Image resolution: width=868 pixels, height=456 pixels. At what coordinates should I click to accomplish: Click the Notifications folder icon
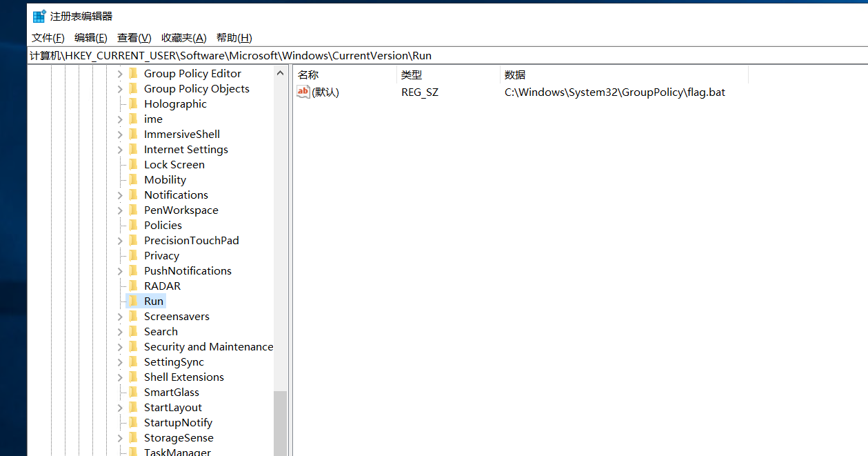pos(133,195)
